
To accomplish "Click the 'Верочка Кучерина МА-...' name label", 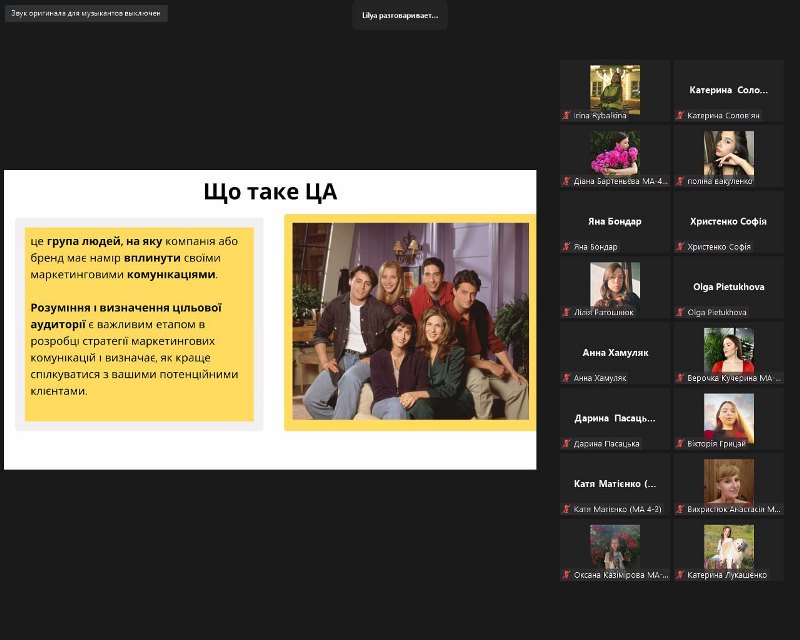I will (x=734, y=378).
